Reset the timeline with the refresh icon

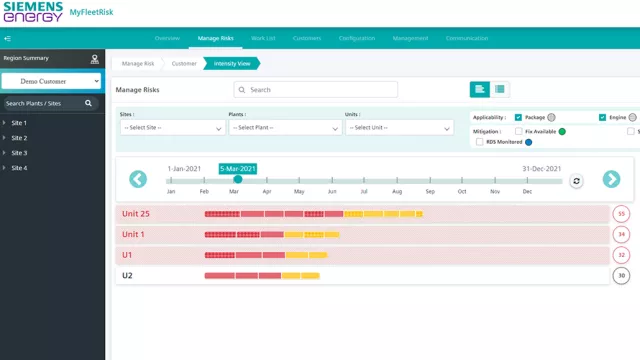(x=576, y=181)
